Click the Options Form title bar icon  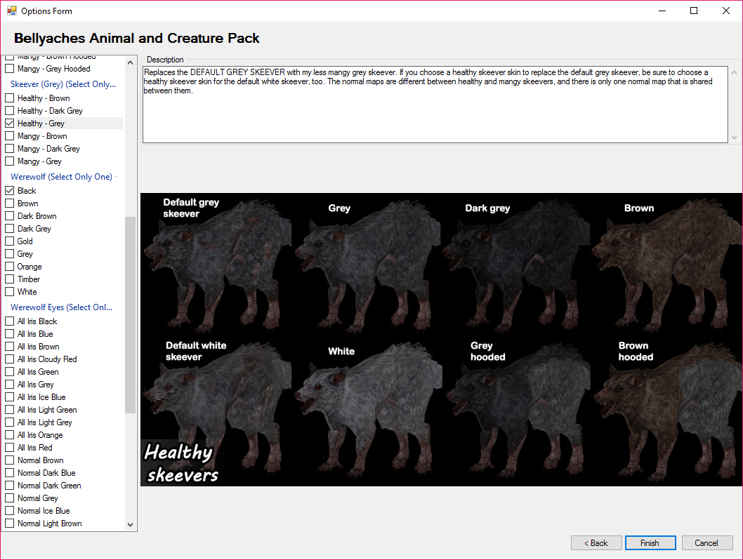coord(12,11)
